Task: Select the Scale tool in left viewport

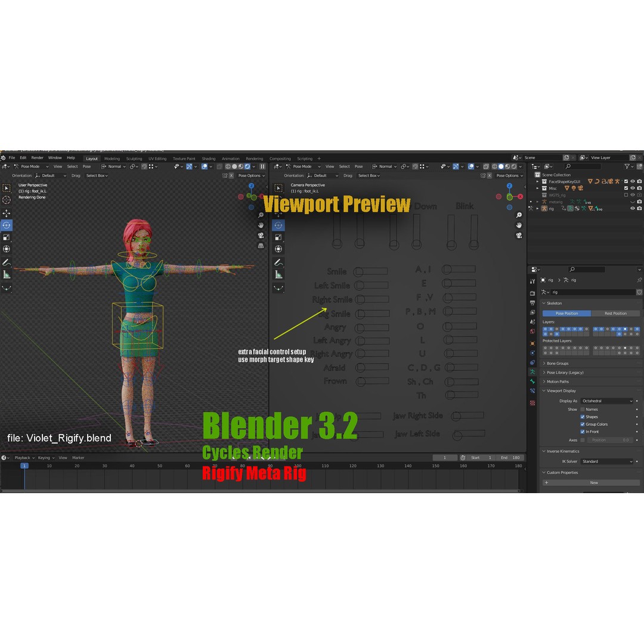Action: pos(7,237)
